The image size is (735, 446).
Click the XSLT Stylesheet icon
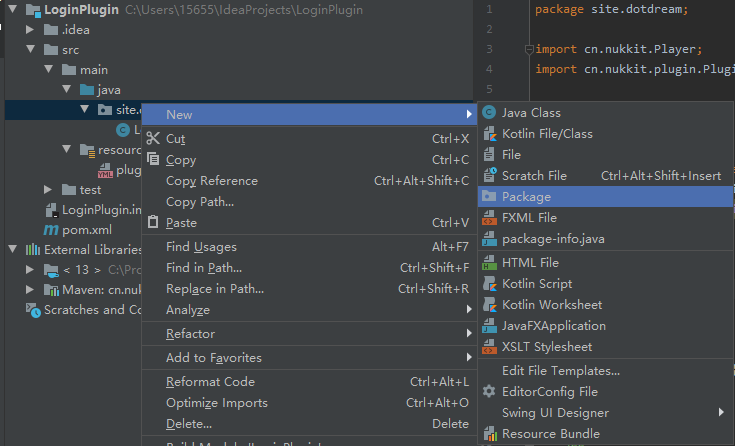click(x=489, y=347)
